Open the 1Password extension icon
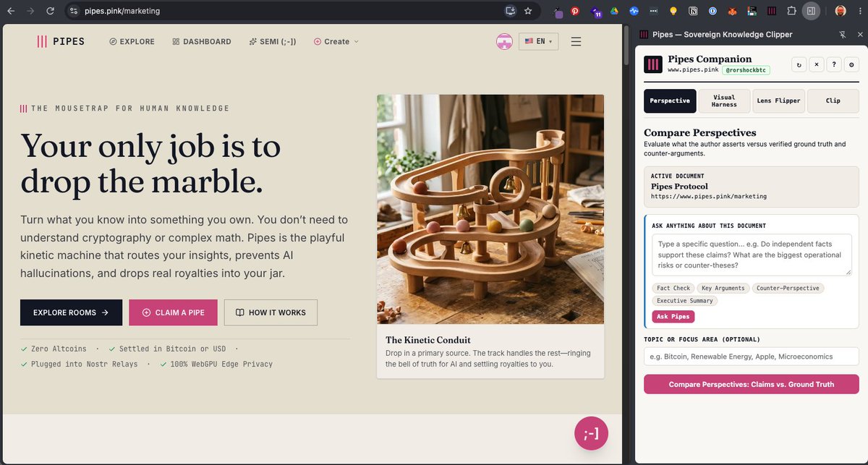The height and width of the screenshot is (465, 868). pos(712,11)
